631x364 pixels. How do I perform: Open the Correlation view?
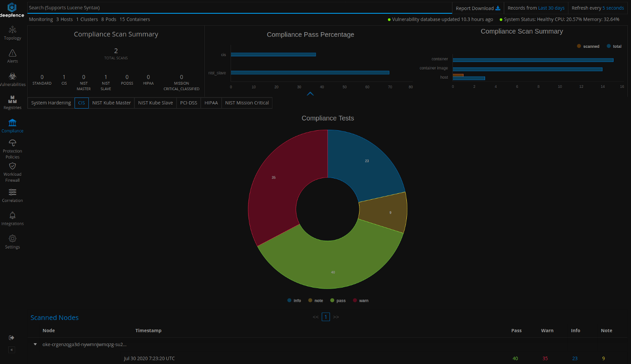(12, 196)
